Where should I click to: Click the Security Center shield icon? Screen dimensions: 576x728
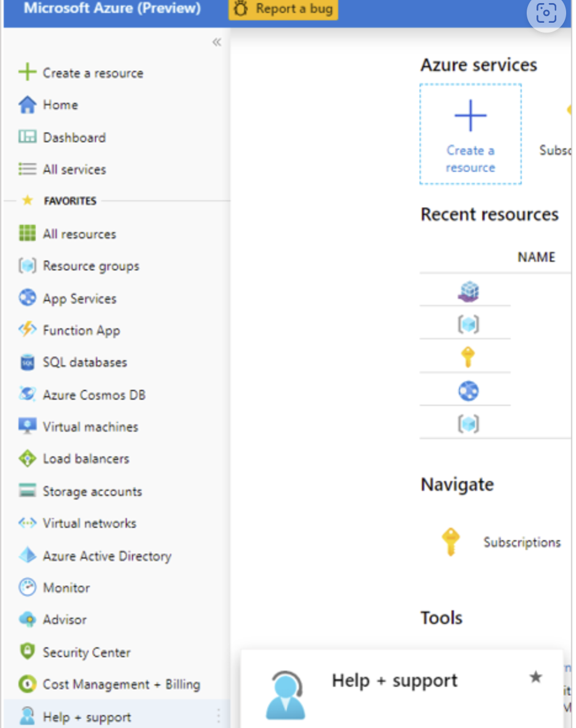[27, 652]
